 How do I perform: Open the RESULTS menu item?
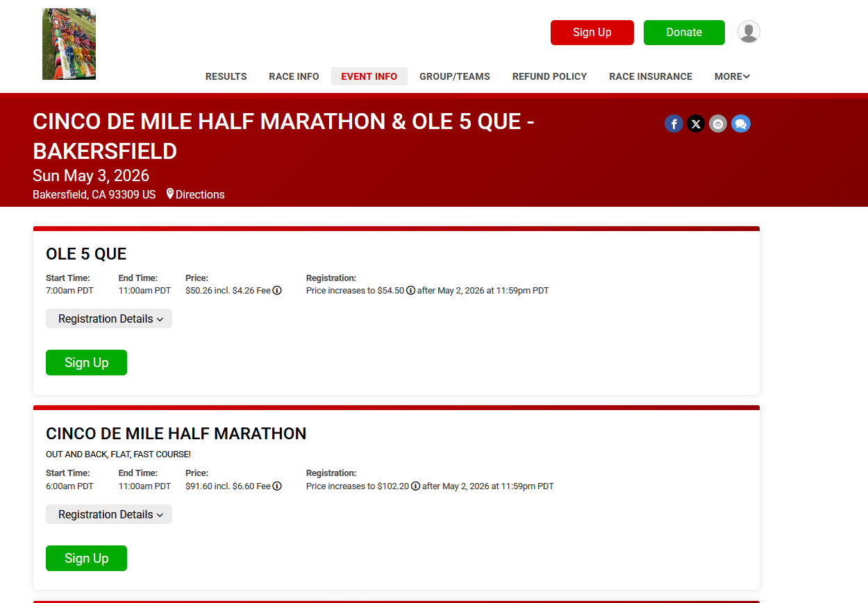click(226, 76)
